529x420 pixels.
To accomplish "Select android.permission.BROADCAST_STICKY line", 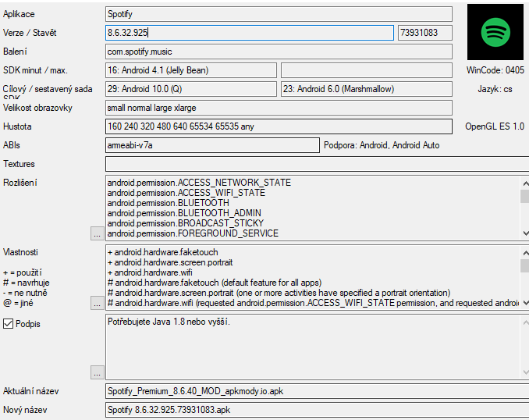I will tap(186, 223).
